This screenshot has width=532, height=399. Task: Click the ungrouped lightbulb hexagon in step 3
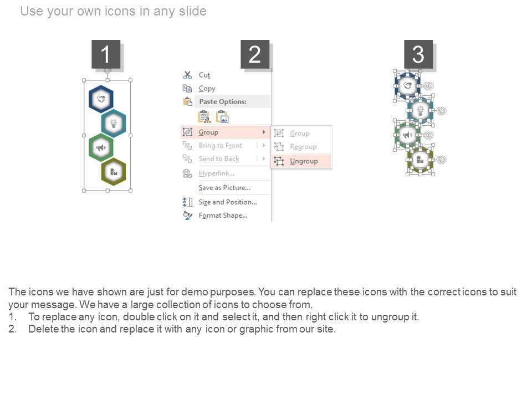pyautogui.click(x=420, y=110)
